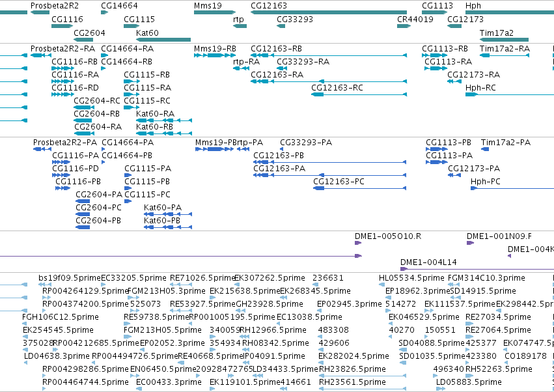Select the CG12163-RC transcript label
The image size is (554, 392).
337,87
